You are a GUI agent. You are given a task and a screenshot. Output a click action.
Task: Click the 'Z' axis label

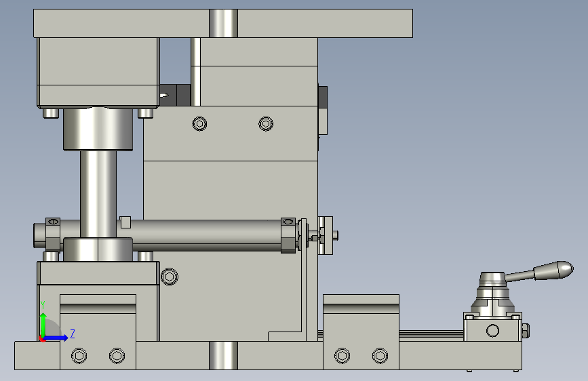[x=73, y=334]
